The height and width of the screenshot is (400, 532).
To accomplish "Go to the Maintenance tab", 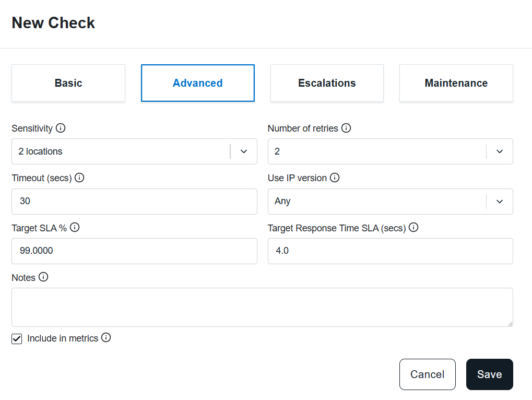I will pyautogui.click(x=456, y=83).
